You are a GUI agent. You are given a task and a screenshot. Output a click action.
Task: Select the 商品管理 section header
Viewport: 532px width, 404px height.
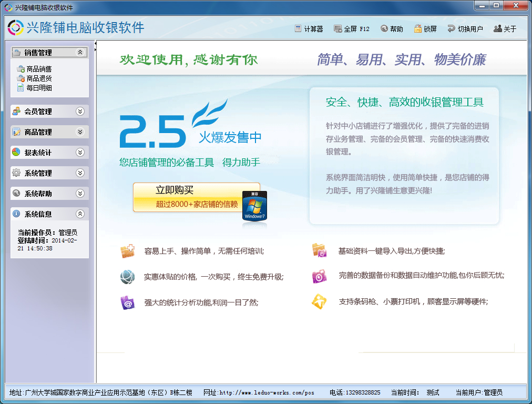click(x=49, y=132)
